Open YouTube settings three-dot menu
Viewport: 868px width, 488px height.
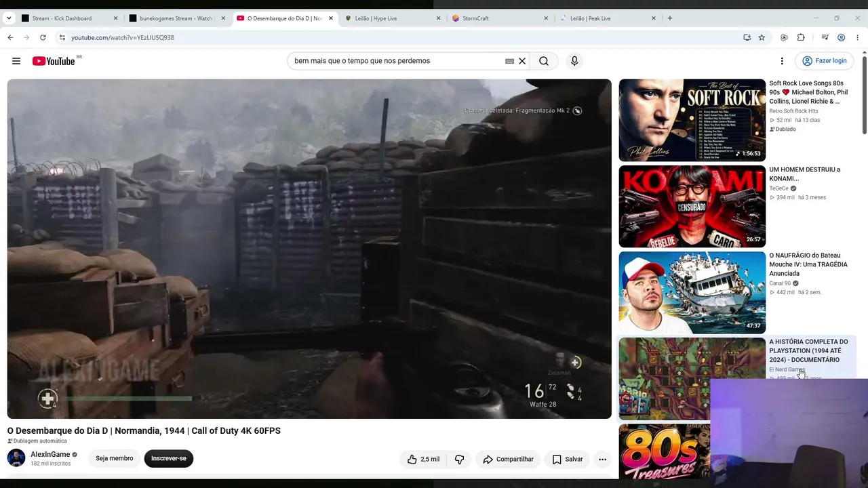point(782,61)
